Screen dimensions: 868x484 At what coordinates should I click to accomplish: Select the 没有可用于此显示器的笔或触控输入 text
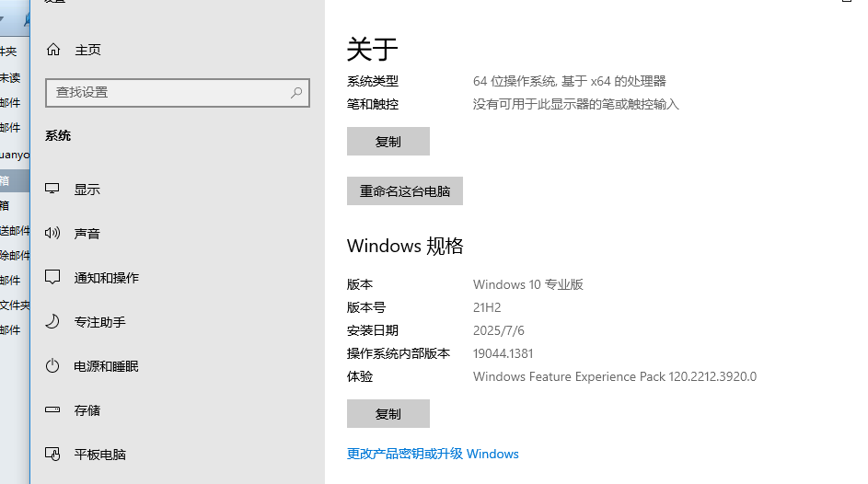pos(575,105)
